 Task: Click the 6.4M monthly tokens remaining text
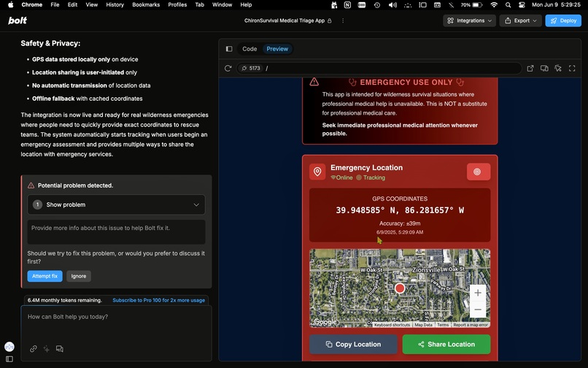click(x=64, y=300)
